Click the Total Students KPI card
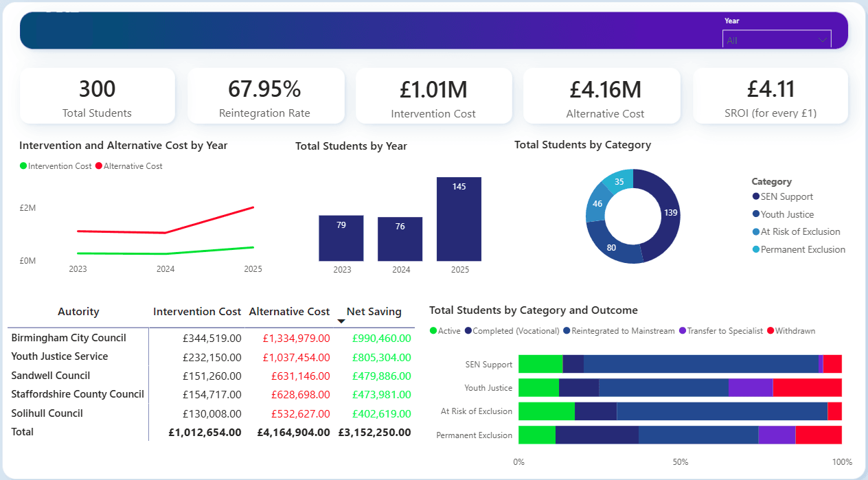This screenshot has height=480, width=868. 97,95
